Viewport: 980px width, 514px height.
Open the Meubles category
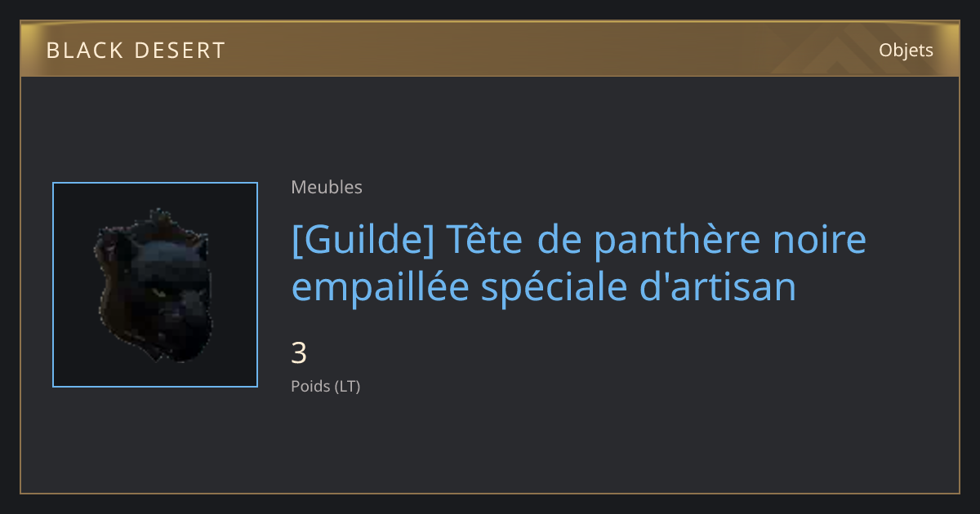point(327,187)
